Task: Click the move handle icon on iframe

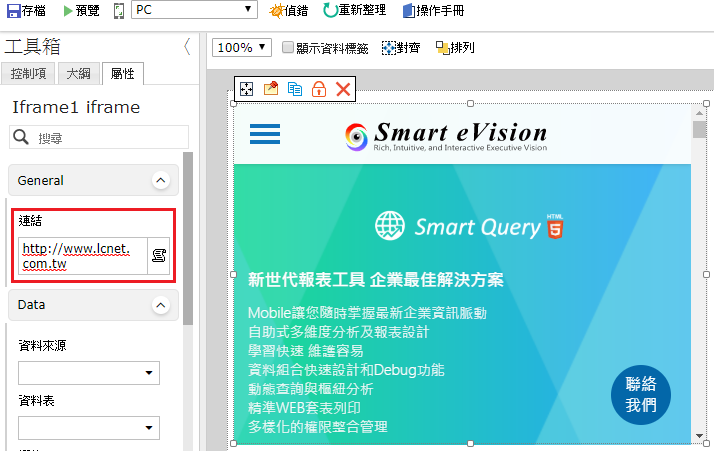Action: click(246, 89)
